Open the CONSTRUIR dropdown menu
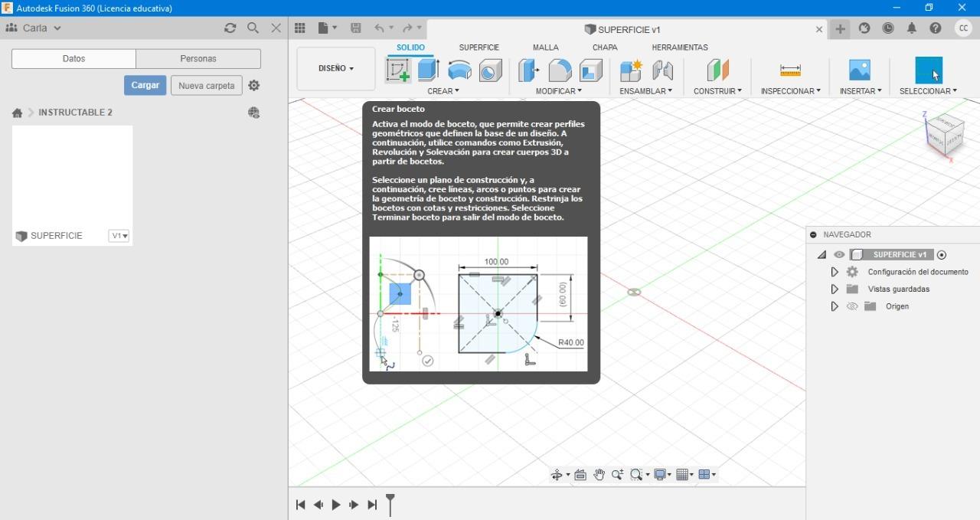The height and width of the screenshot is (520, 980). [x=717, y=91]
